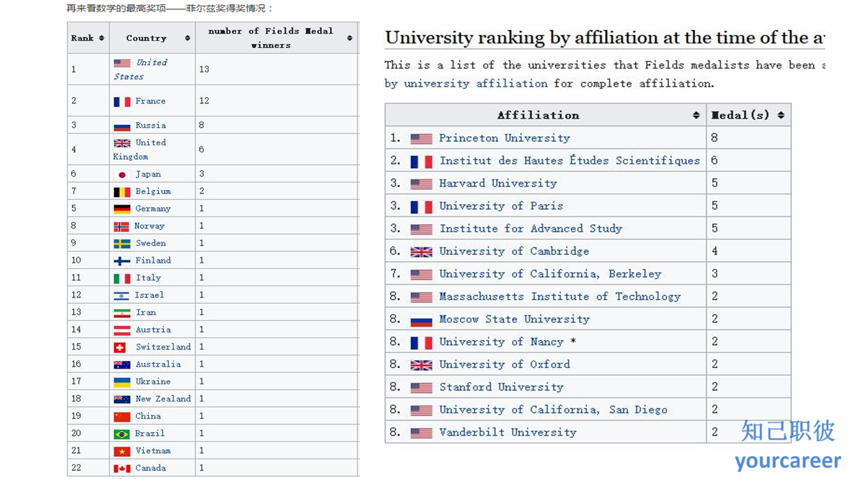Click the Israel flag icon
The height and width of the screenshot is (479, 868).
point(121,295)
